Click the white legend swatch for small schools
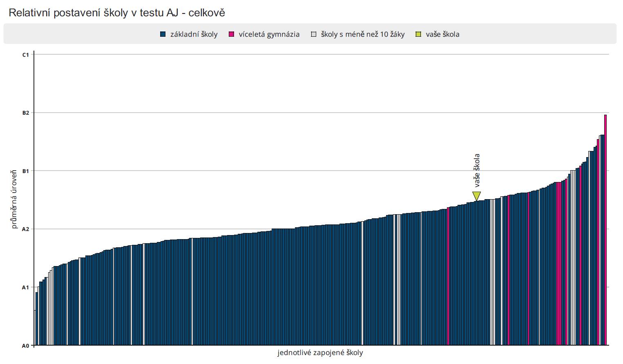Screen dimensions: 623x364 314,35
